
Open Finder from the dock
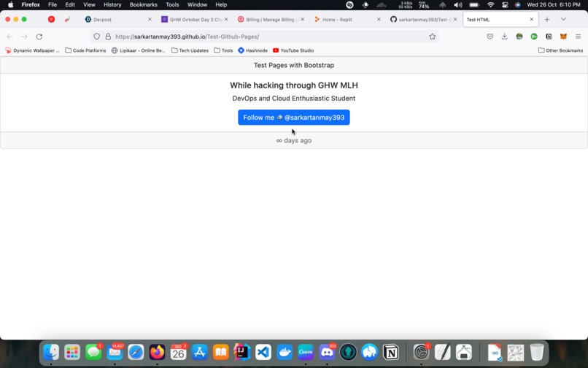(51, 352)
